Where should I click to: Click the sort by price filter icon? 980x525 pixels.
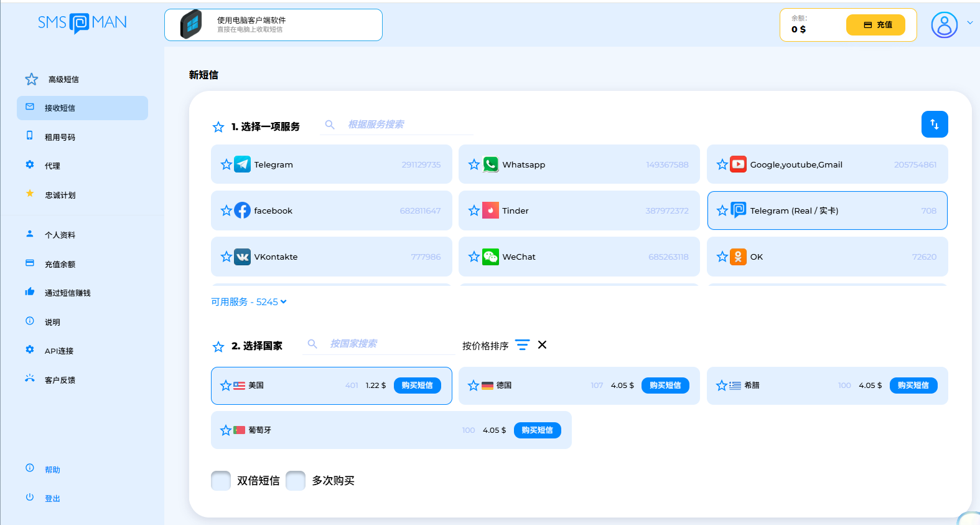[522, 345]
